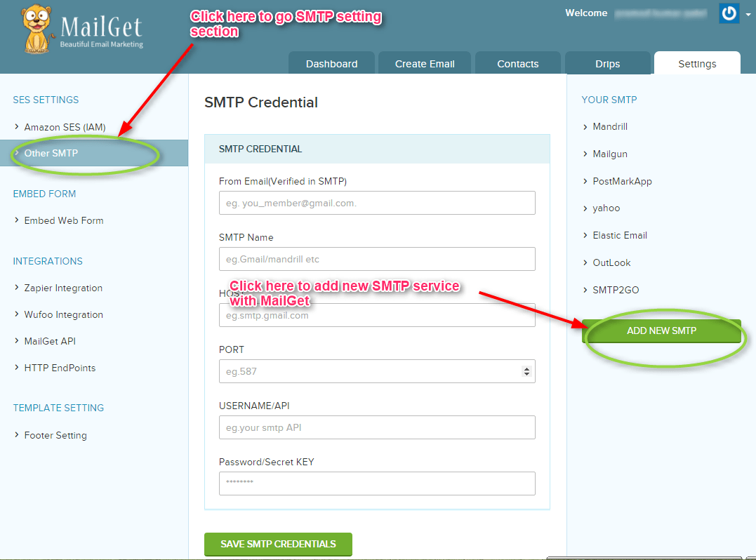This screenshot has width=756, height=560.
Task: Focus the PORT number field
Action: coord(377,371)
